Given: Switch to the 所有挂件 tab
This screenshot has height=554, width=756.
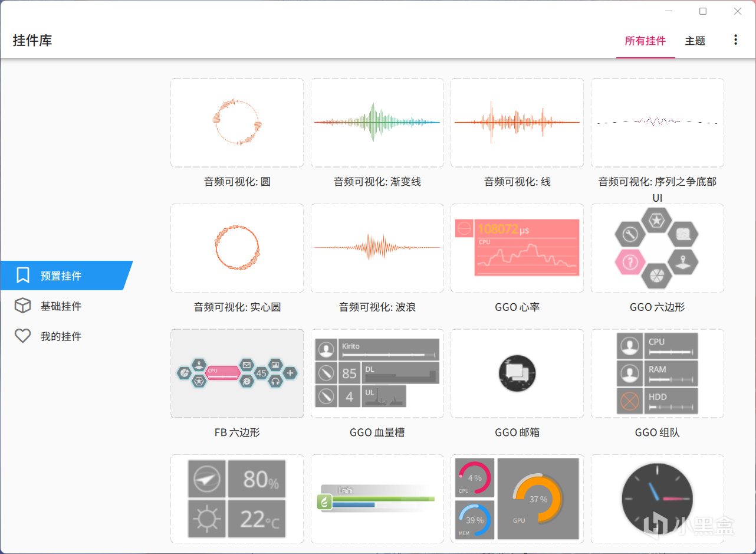Looking at the screenshot, I should click(646, 41).
